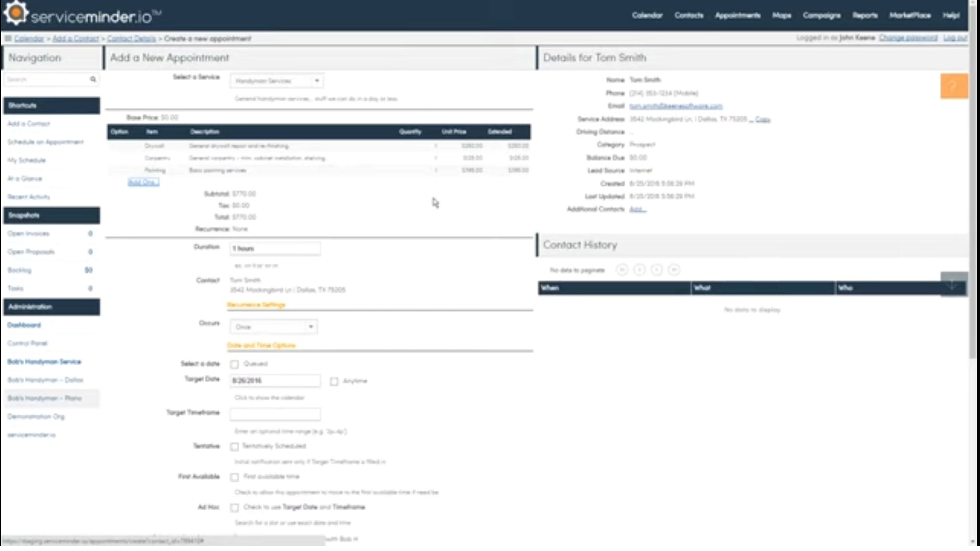
Task: Open Schedule an Appointment shortcut
Action: (45, 142)
